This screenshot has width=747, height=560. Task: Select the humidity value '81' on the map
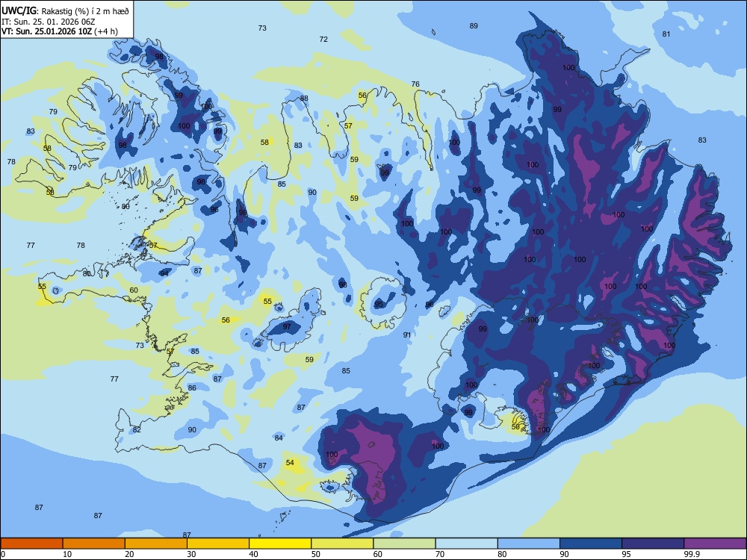coord(666,34)
